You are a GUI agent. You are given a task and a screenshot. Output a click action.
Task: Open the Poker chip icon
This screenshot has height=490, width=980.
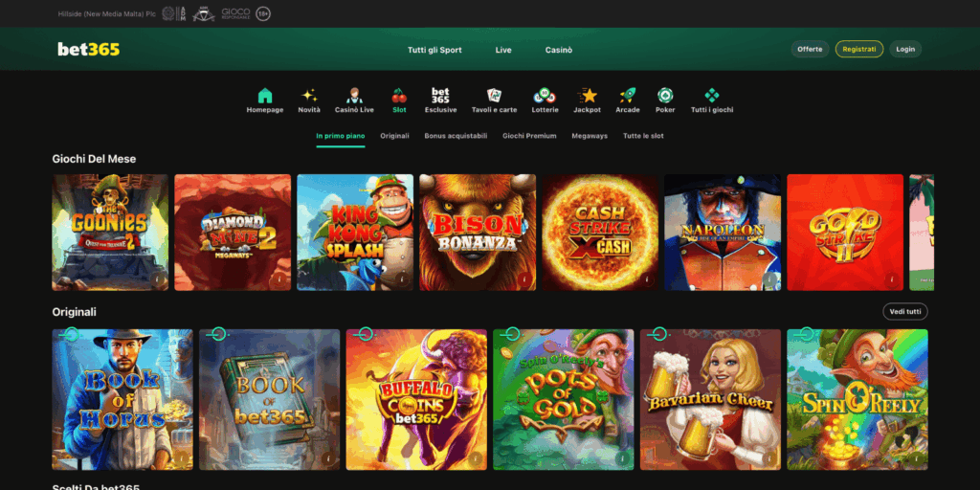coord(665,96)
